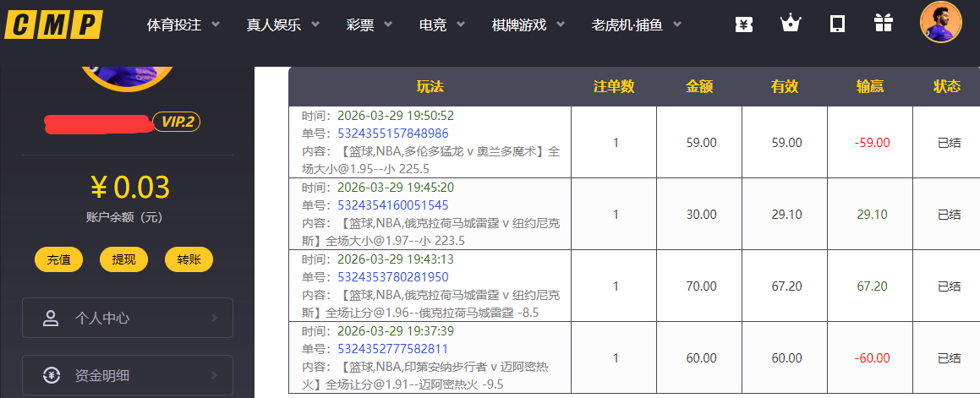Click the 金额 column header
This screenshot has width=980, height=398.
[699, 87]
